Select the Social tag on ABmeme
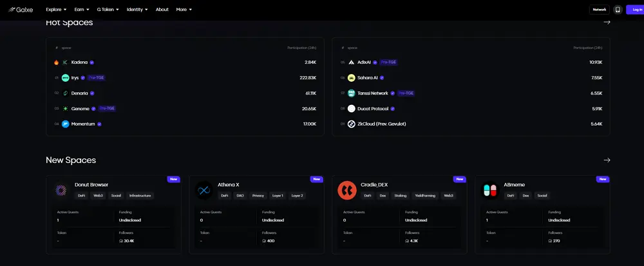 (542, 196)
